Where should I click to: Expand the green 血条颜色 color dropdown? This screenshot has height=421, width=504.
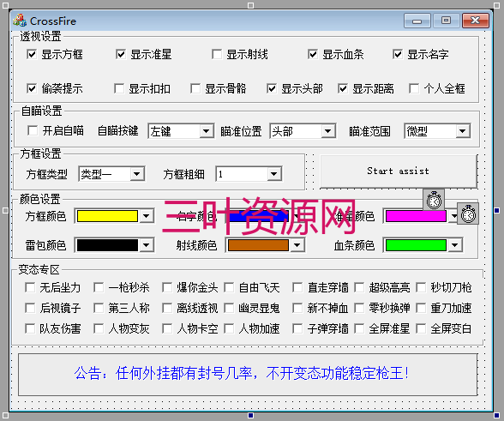coord(455,245)
